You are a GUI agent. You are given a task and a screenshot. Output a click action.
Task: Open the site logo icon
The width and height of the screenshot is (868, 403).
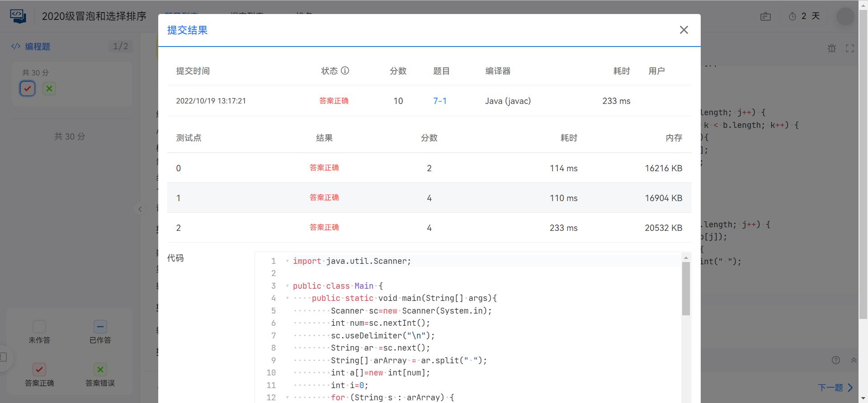pos(18,16)
